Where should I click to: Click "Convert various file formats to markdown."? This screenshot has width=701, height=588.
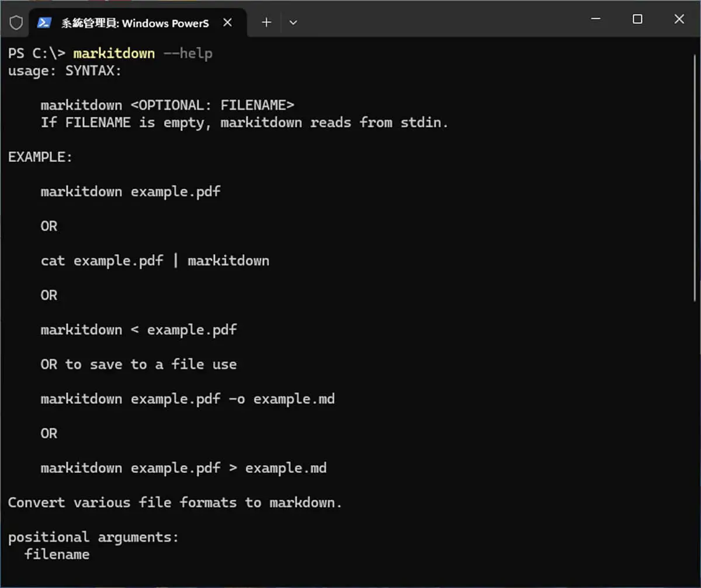tap(175, 503)
